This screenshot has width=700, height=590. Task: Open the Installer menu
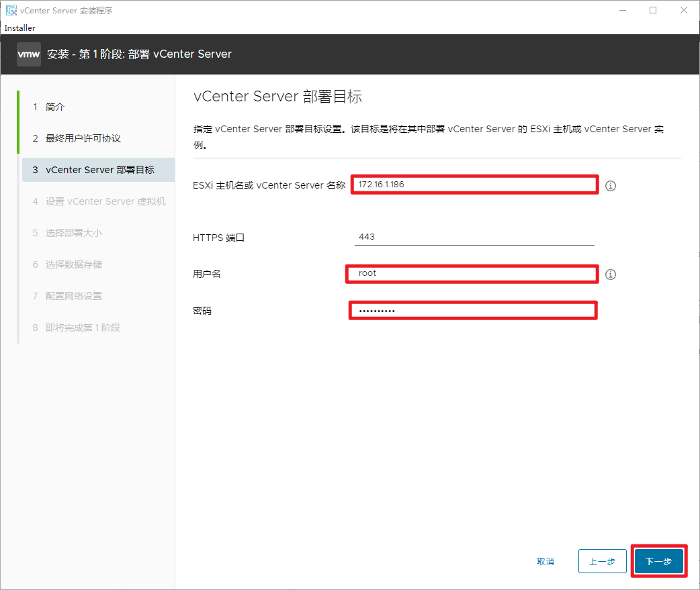coord(19,28)
